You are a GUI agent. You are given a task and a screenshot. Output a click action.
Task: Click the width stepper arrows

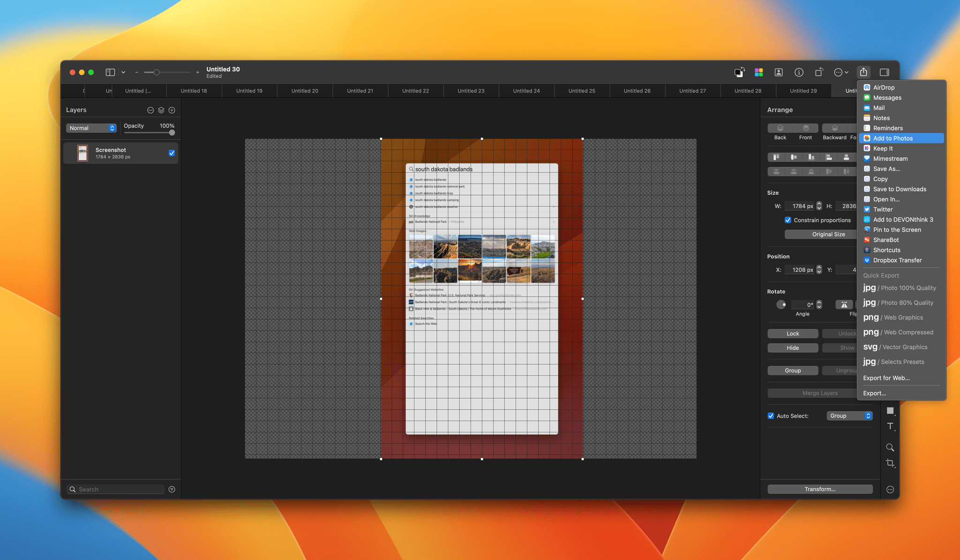point(819,206)
